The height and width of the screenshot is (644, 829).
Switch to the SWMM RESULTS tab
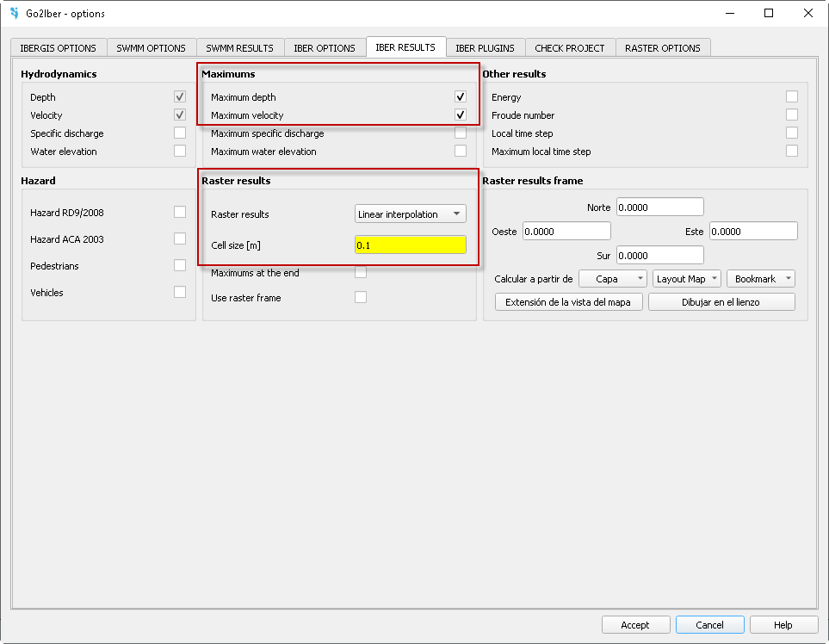[239, 48]
